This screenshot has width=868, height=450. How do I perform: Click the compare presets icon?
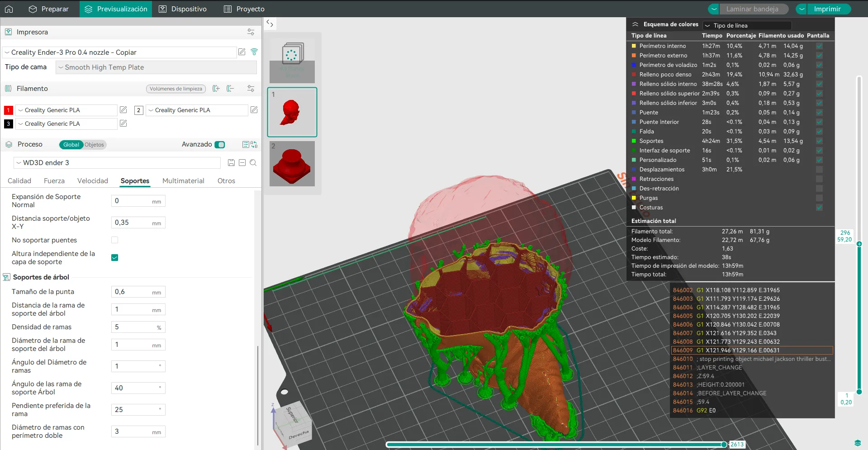[254, 145]
